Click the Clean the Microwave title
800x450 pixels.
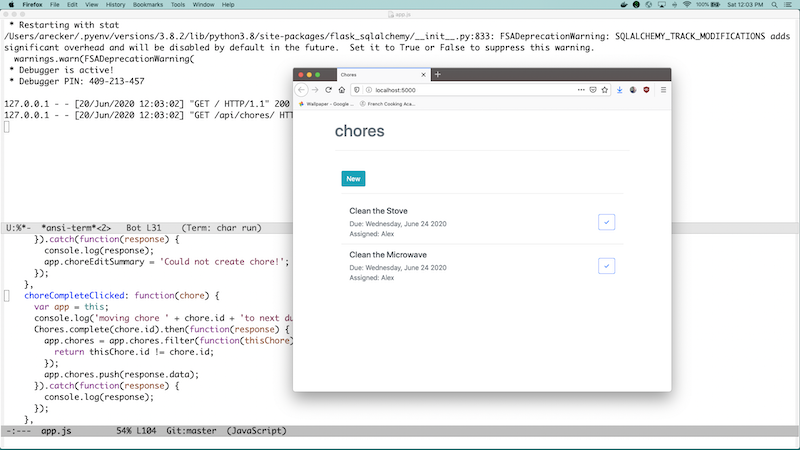[x=388, y=255]
